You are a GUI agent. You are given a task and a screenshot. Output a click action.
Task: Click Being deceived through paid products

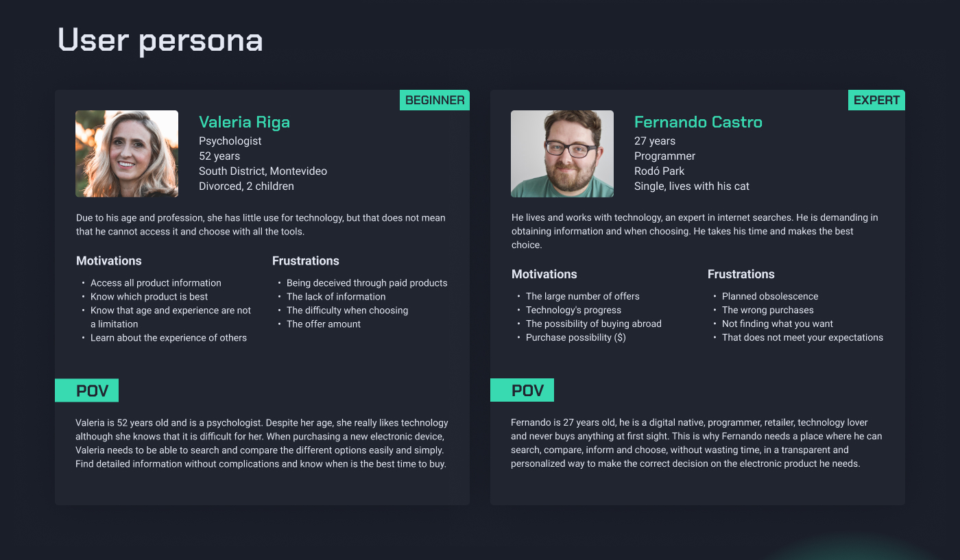(367, 283)
